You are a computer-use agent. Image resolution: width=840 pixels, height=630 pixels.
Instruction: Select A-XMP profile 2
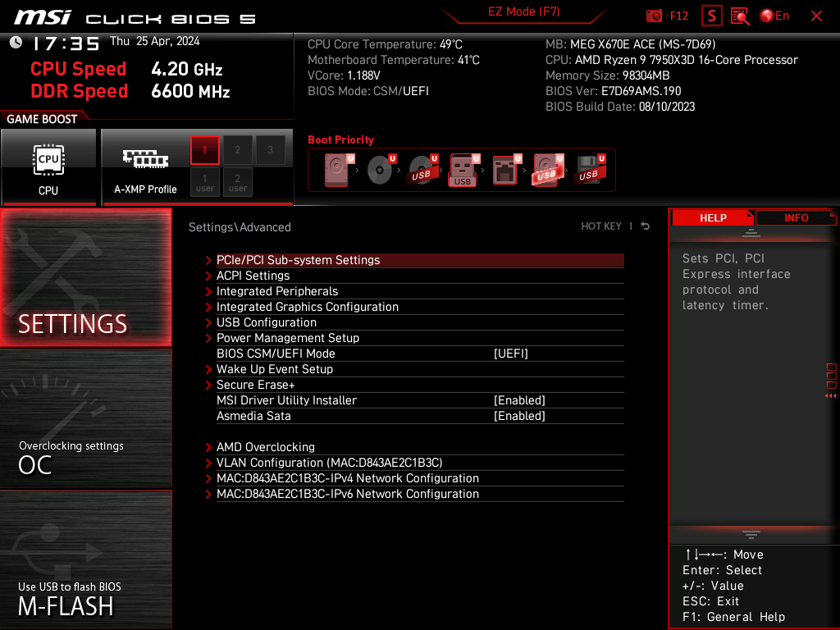click(237, 150)
